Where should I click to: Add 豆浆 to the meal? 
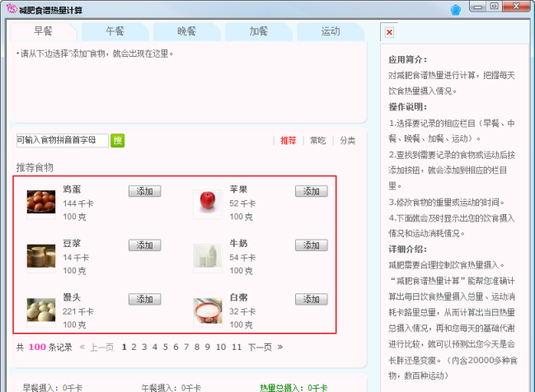[144, 245]
